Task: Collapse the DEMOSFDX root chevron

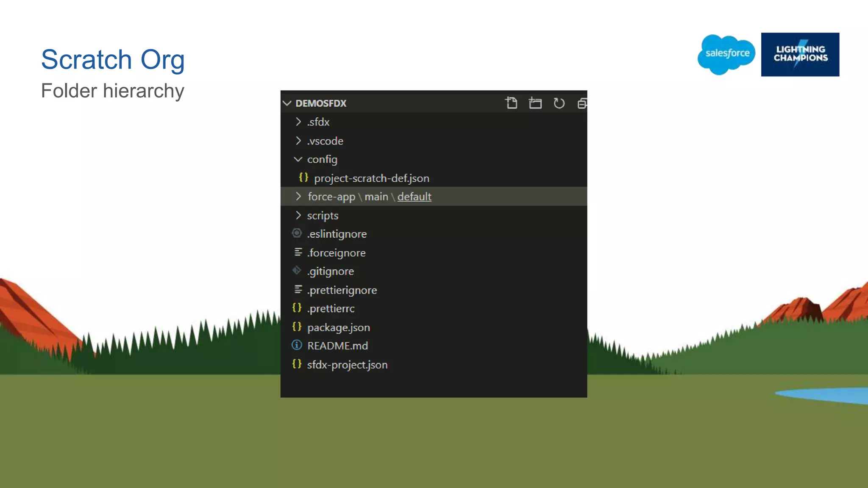Action: (287, 103)
